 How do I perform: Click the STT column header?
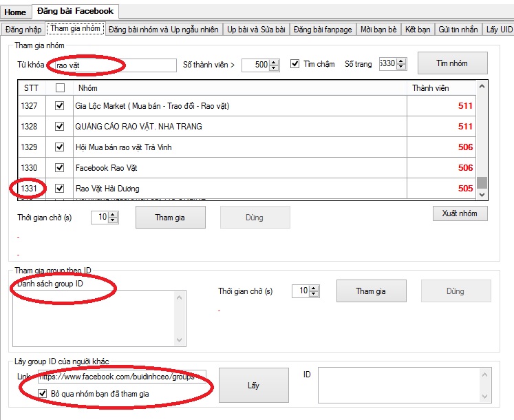[32, 88]
